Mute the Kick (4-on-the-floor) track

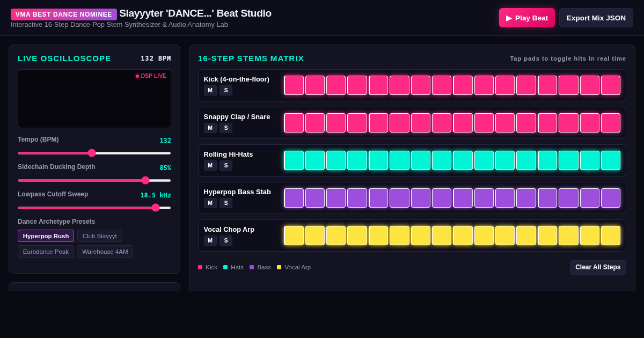[x=210, y=91]
